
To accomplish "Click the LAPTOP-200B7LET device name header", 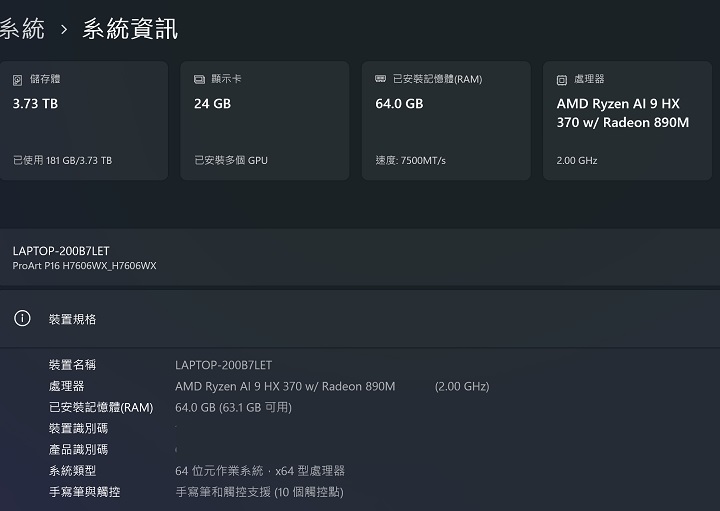I will pos(61,251).
